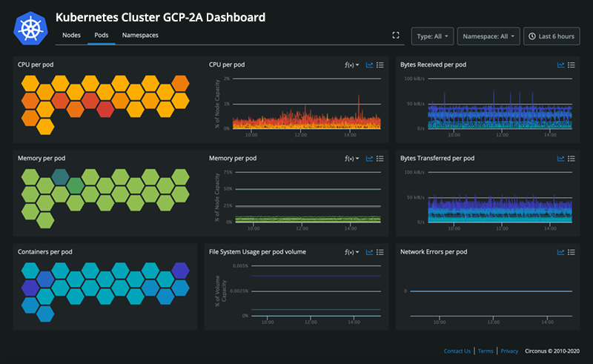Open the Privacy link in footer
Screen dimensions: 593x364
click(509, 351)
